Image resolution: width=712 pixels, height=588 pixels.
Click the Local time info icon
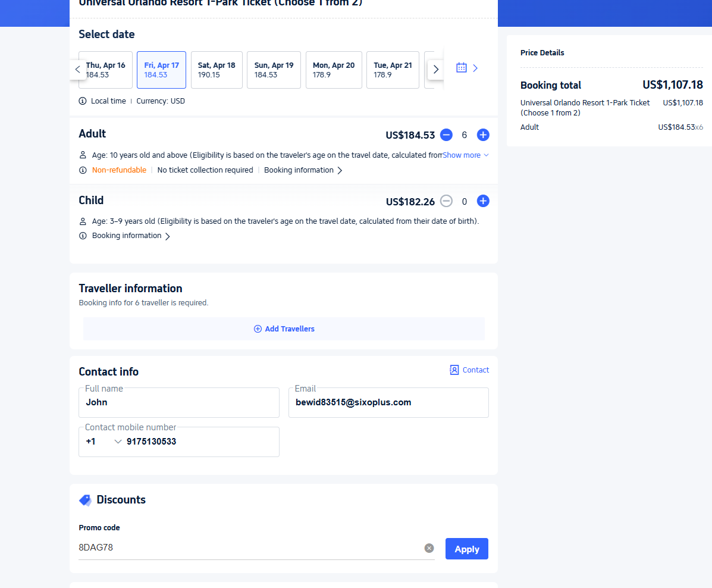pyautogui.click(x=83, y=101)
